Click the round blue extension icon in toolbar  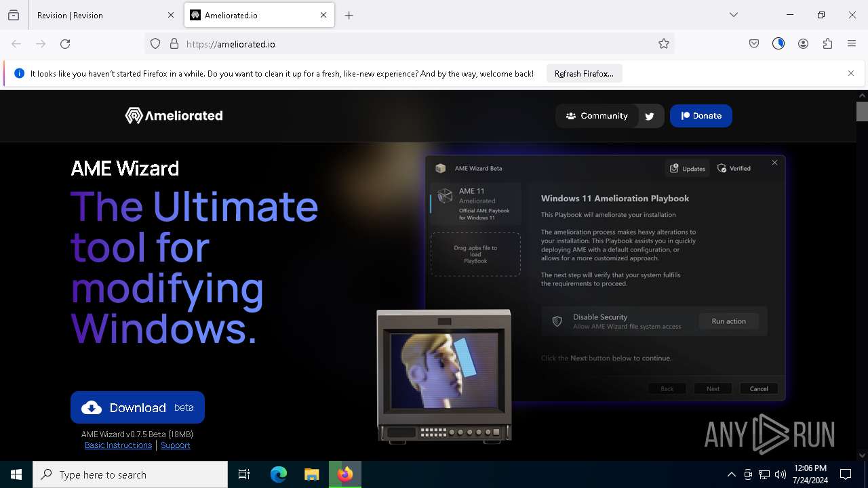point(778,44)
